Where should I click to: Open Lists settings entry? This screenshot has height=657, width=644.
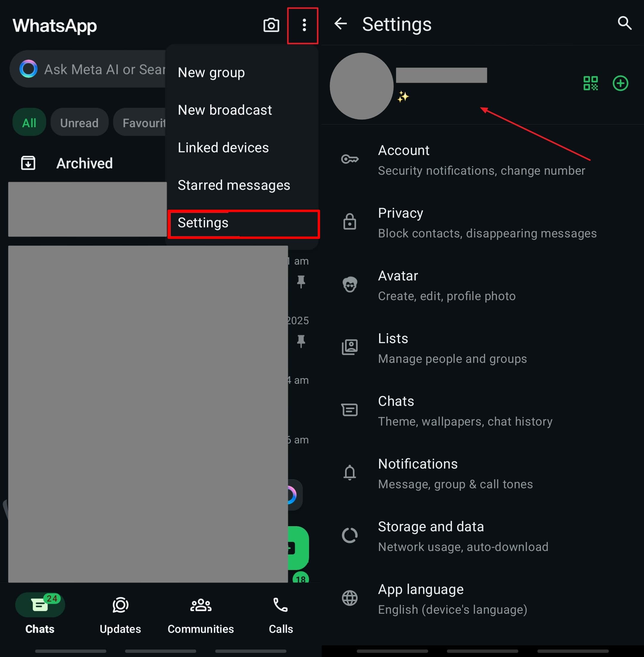[x=483, y=348]
